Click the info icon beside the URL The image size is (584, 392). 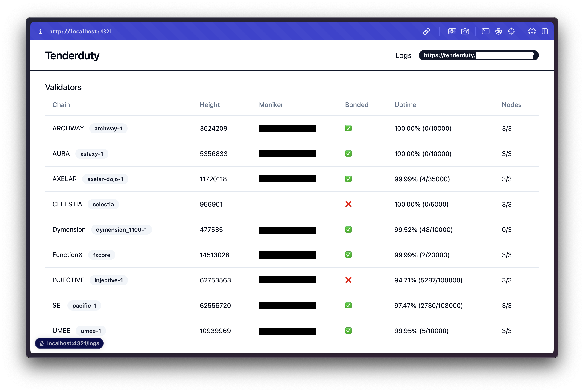pos(40,31)
